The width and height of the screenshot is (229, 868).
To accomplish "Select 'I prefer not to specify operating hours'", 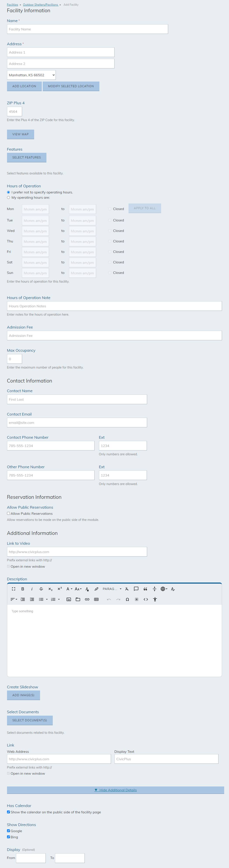I will (x=9, y=192).
